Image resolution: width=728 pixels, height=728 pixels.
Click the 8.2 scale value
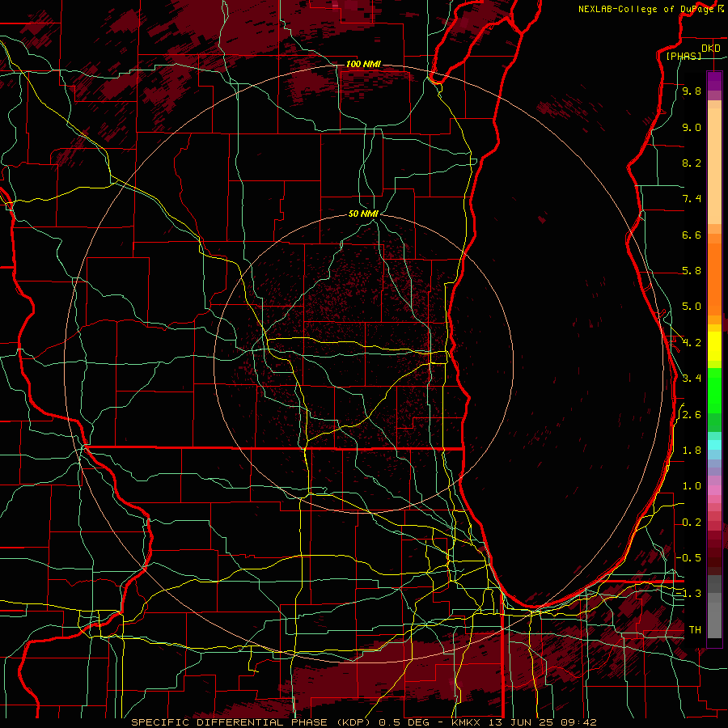pos(692,163)
